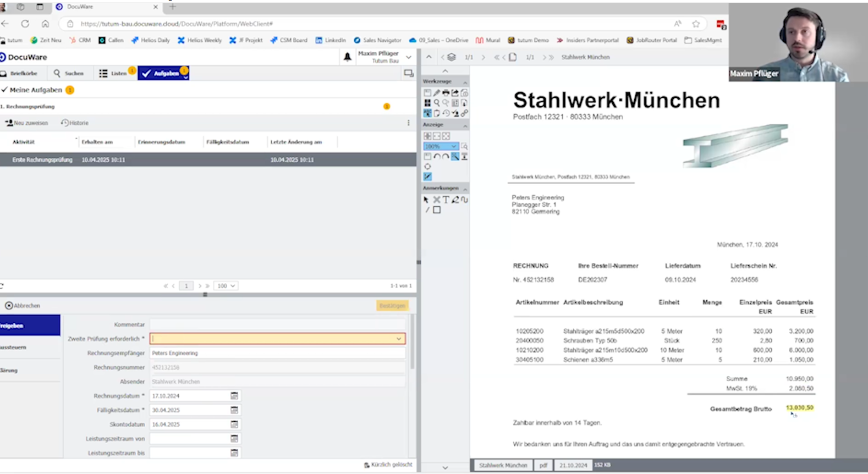Click the export/send document icon in Werkzeuge

pyautogui.click(x=455, y=93)
